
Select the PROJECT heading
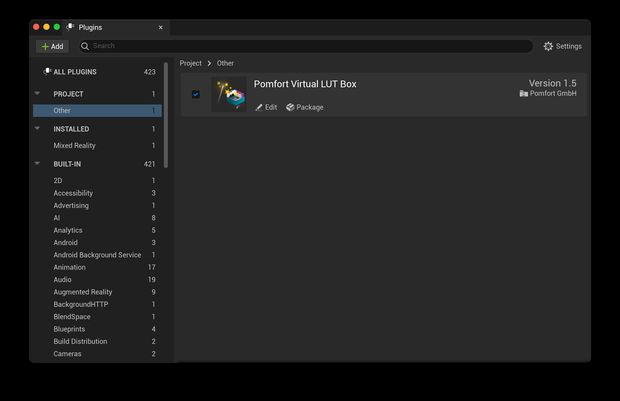68,94
